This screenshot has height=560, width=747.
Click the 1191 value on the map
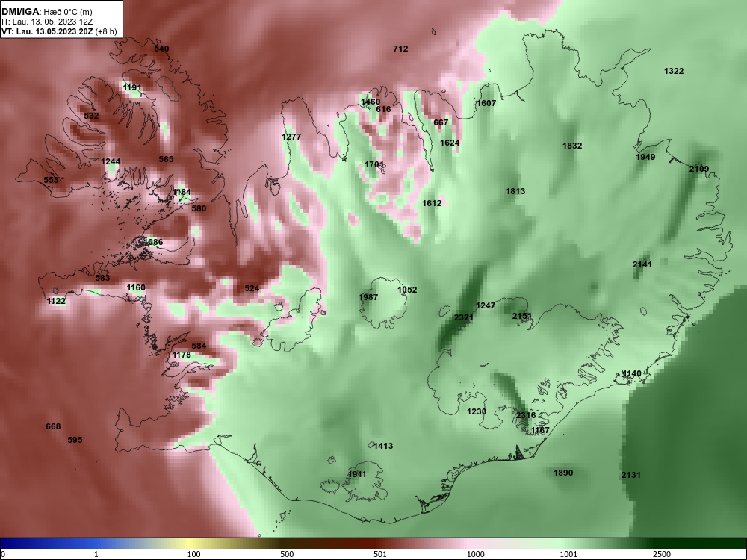point(132,87)
